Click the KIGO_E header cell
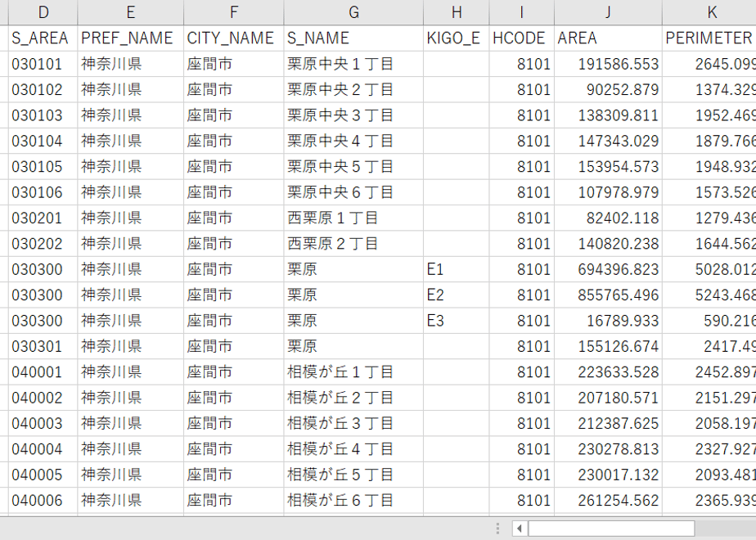The height and width of the screenshot is (540, 756). (457, 38)
